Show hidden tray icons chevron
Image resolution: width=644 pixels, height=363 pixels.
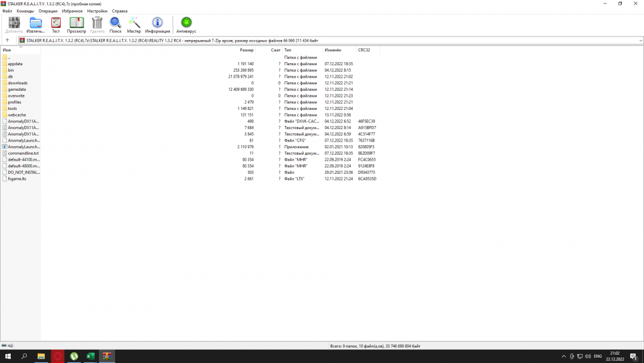click(563, 356)
